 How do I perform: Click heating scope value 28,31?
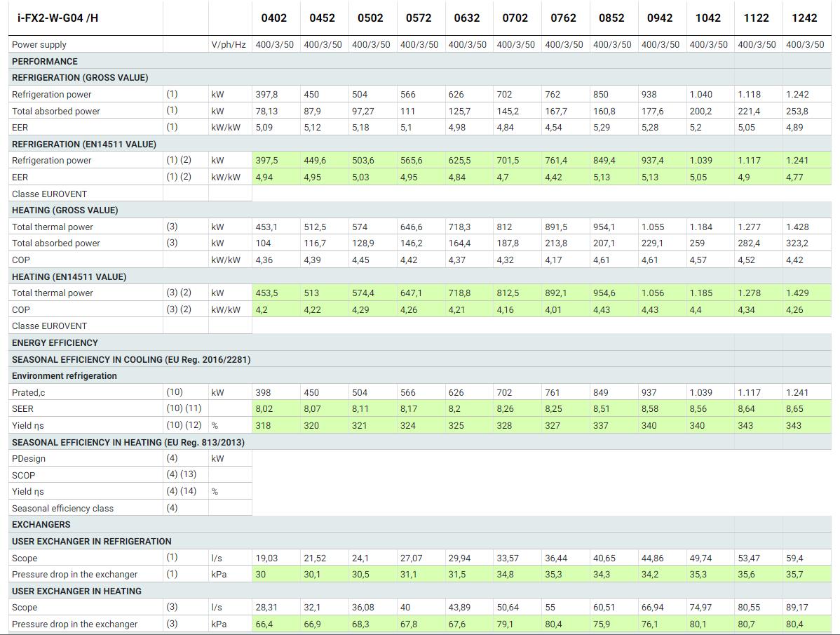(266, 608)
